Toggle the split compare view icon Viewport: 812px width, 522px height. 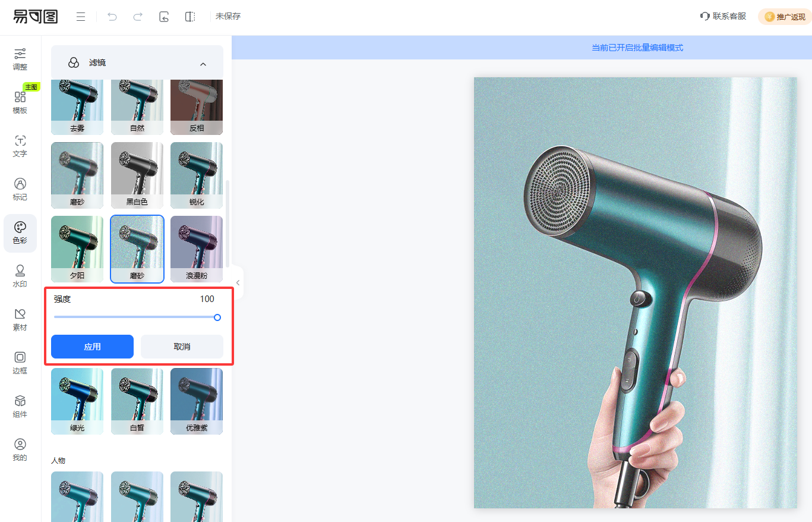point(190,17)
